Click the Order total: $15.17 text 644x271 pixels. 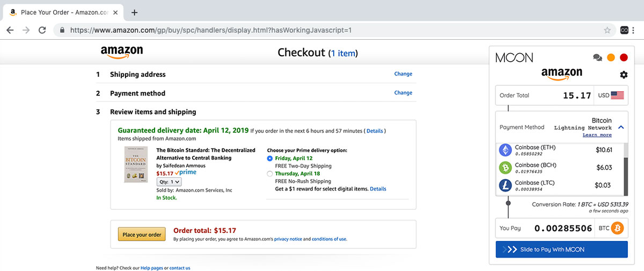point(205,231)
